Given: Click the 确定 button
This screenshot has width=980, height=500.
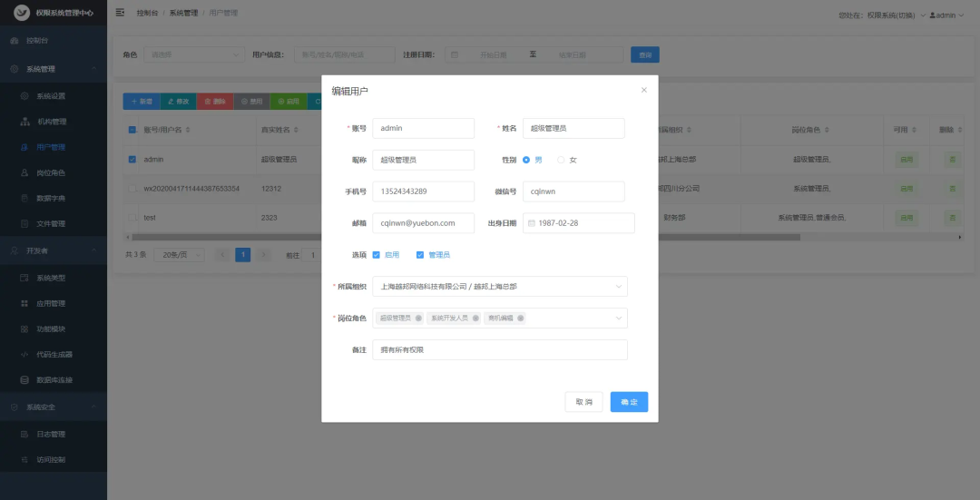Looking at the screenshot, I should 629,402.
